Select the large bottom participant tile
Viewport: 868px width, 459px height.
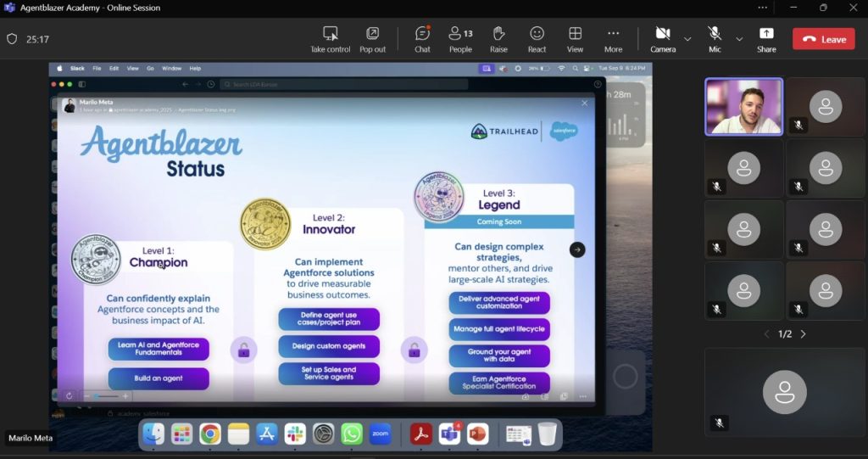pyautogui.click(x=784, y=392)
